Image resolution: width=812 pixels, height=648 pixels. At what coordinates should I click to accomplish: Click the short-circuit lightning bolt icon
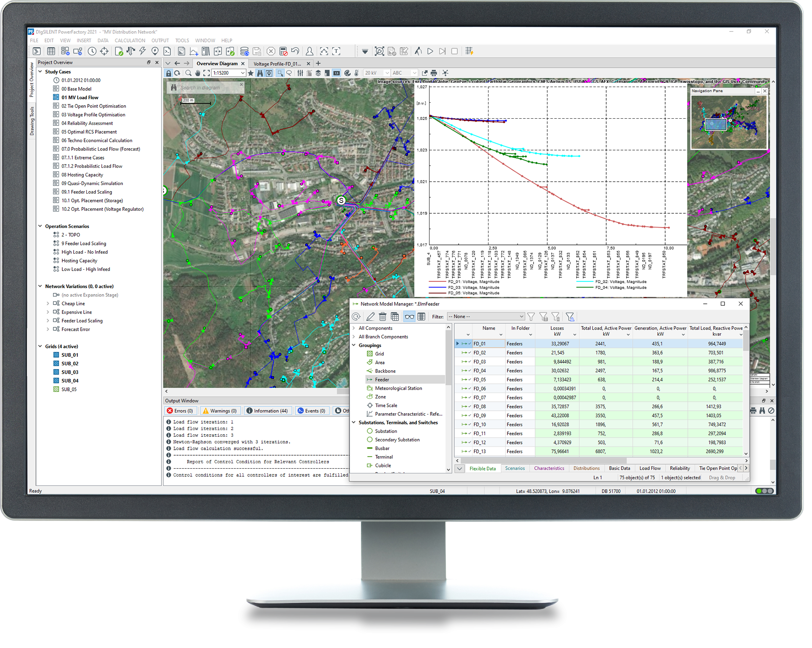(143, 51)
